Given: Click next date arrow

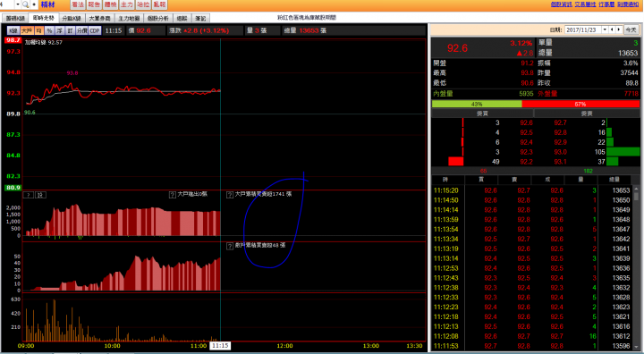Looking at the screenshot, I should 619,29.
